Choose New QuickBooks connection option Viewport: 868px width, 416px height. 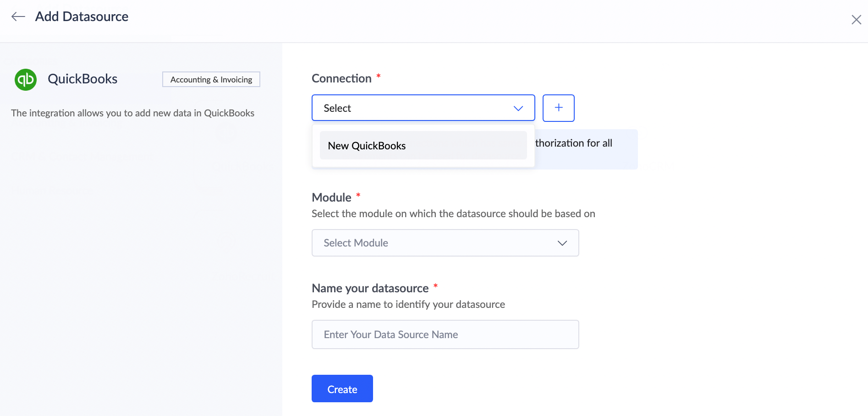[423, 146]
